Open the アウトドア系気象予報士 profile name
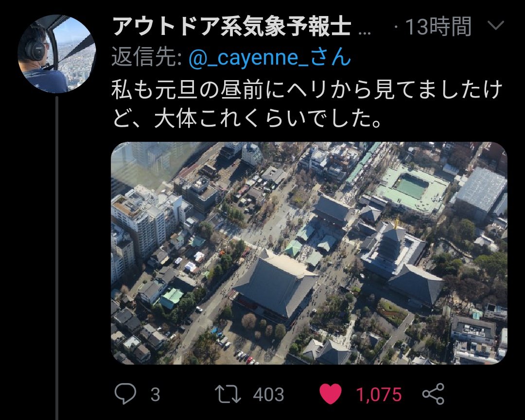The height and width of the screenshot is (420, 525). tap(232, 26)
